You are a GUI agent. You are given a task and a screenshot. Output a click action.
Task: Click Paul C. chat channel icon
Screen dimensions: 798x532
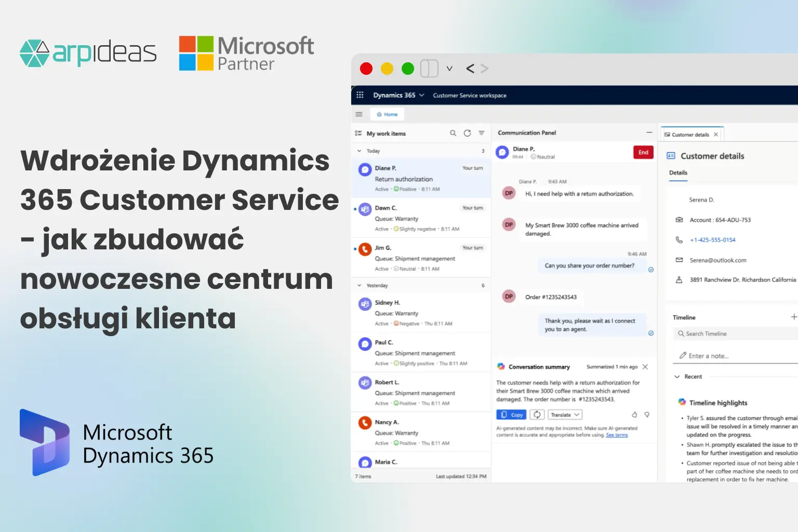365,344
